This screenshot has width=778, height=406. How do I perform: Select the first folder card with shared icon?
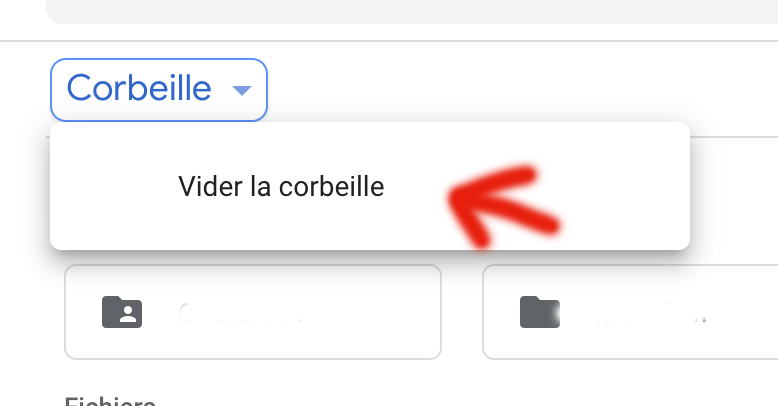(253, 312)
